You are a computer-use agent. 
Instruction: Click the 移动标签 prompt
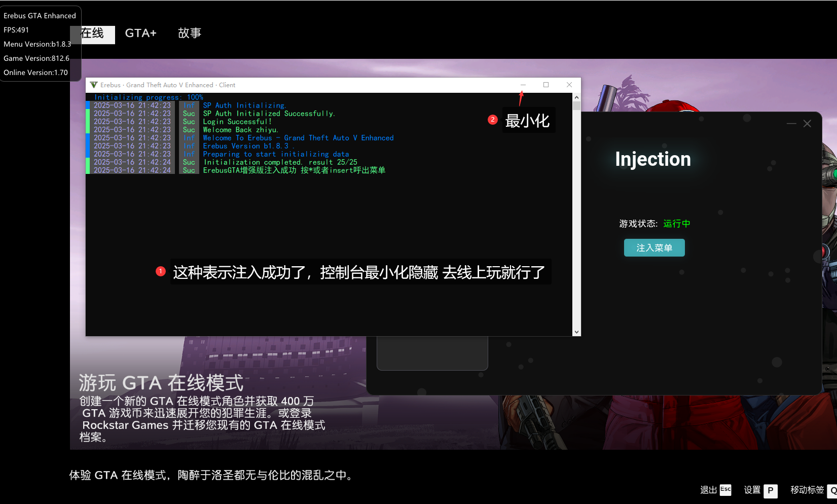click(x=813, y=490)
